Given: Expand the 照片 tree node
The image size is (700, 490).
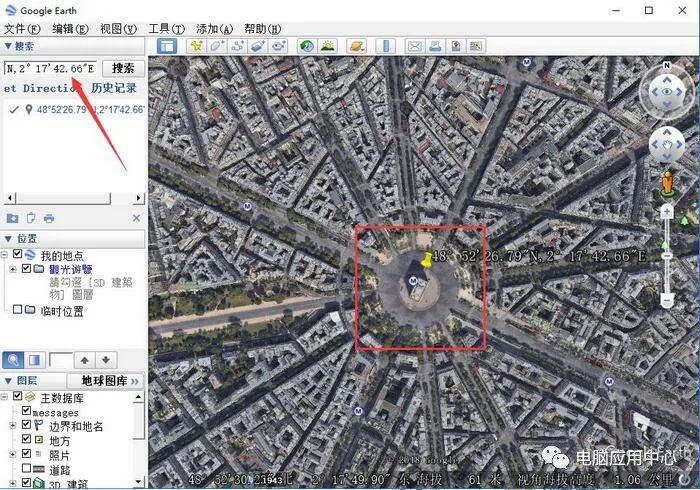Looking at the screenshot, I should pos(12,454).
